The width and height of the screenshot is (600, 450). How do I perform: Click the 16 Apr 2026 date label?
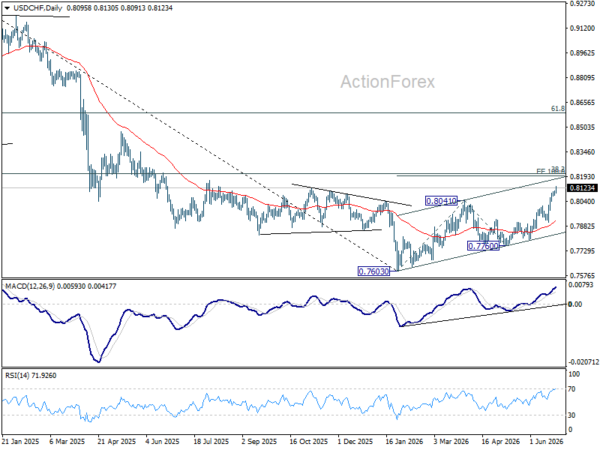[x=501, y=442]
